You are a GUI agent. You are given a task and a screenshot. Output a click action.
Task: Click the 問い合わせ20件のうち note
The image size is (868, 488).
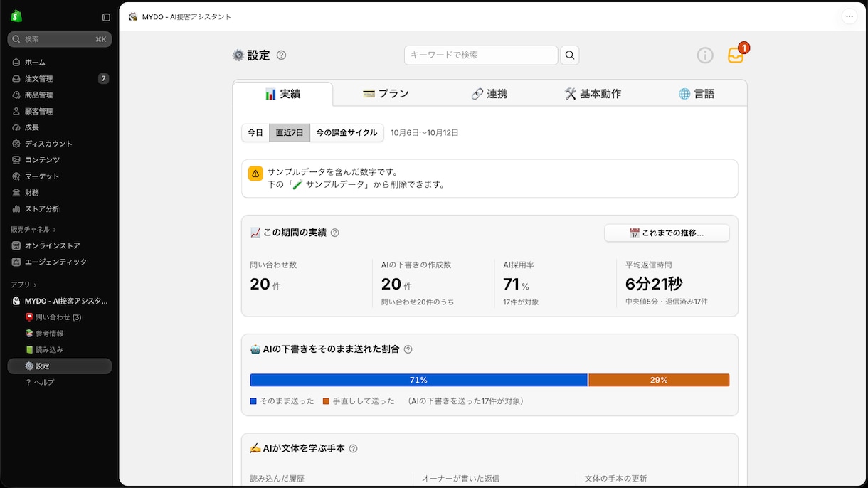pyautogui.click(x=418, y=302)
